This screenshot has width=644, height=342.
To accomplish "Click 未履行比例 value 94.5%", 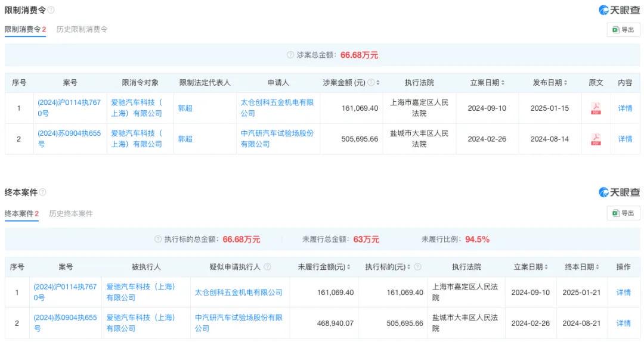I will pyautogui.click(x=477, y=240).
